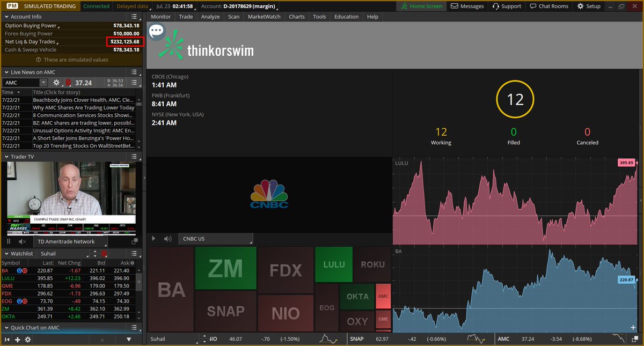Open 'A Short Seller Joins Benzinga's' news story
The width and height of the screenshot is (644, 346).
(83, 138)
